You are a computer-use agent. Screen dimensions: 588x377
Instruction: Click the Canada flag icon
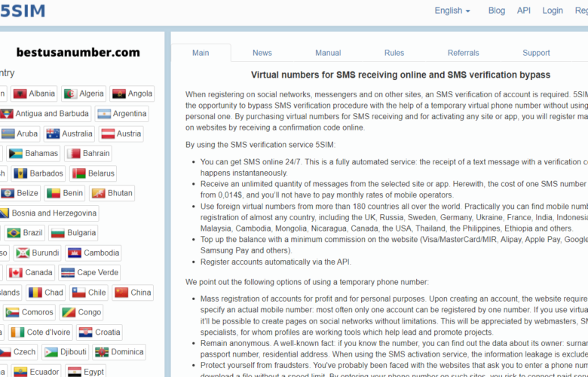(x=16, y=273)
